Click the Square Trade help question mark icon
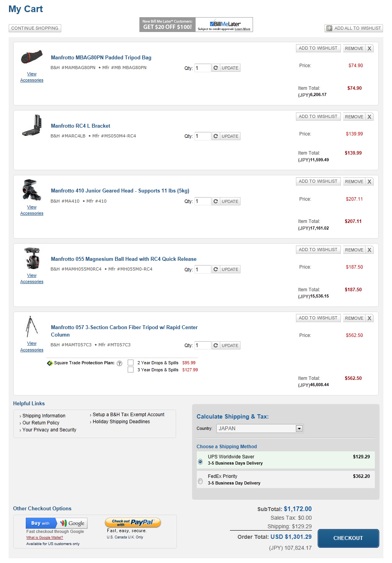 click(119, 363)
